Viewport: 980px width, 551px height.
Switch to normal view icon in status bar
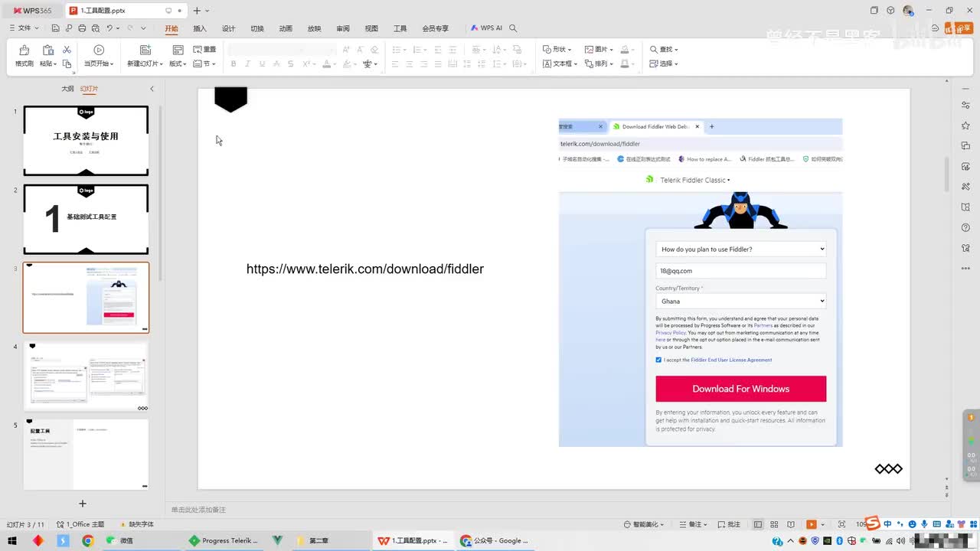point(758,524)
